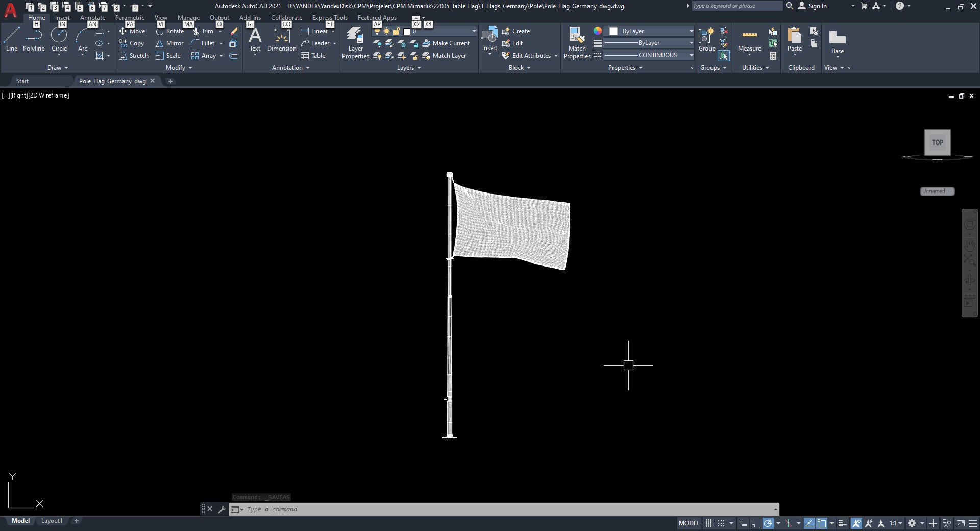The width and height of the screenshot is (980, 531).
Task: Click the TOP face of ViewCube
Action: [x=938, y=142]
